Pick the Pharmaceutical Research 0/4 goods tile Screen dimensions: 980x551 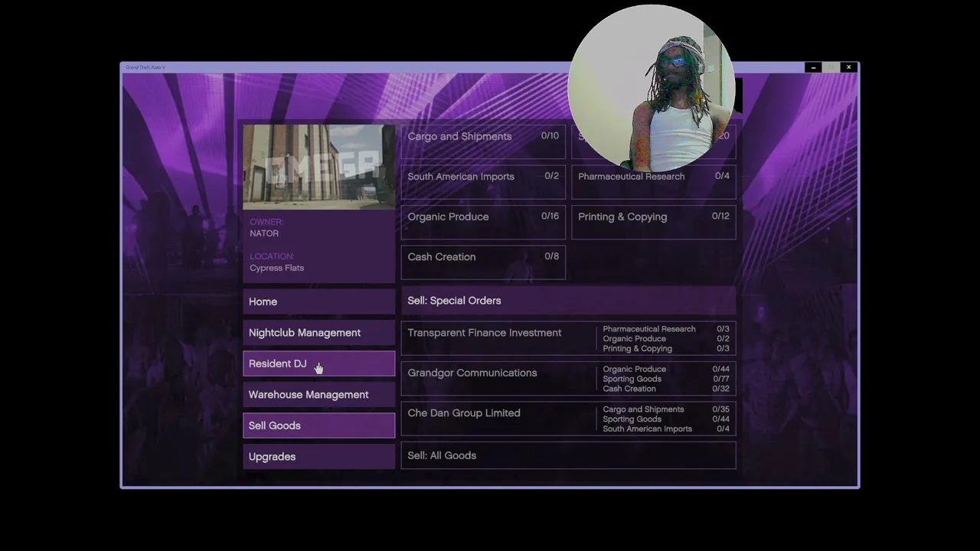pyautogui.click(x=654, y=182)
